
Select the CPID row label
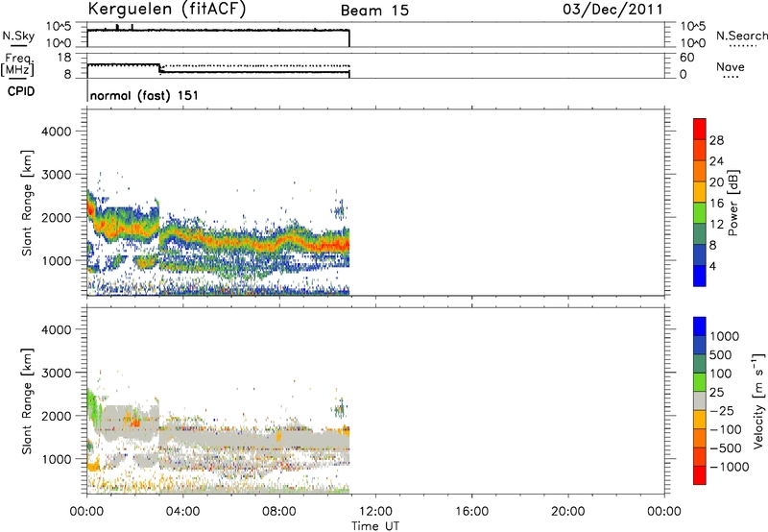(21, 91)
